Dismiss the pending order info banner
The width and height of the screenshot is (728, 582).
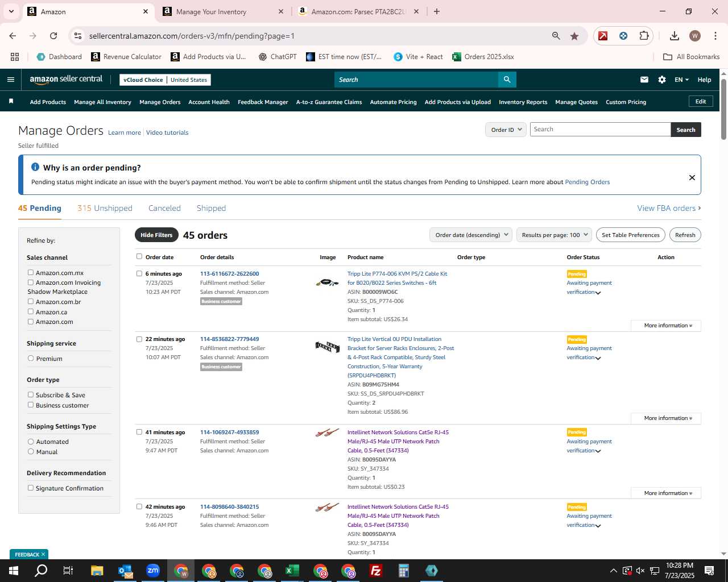pos(692,177)
